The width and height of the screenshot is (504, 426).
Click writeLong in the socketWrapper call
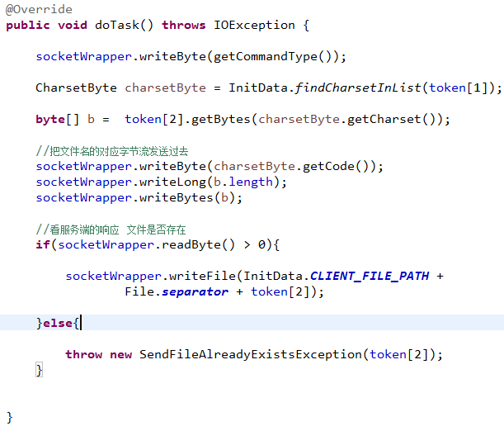point(172,182)
